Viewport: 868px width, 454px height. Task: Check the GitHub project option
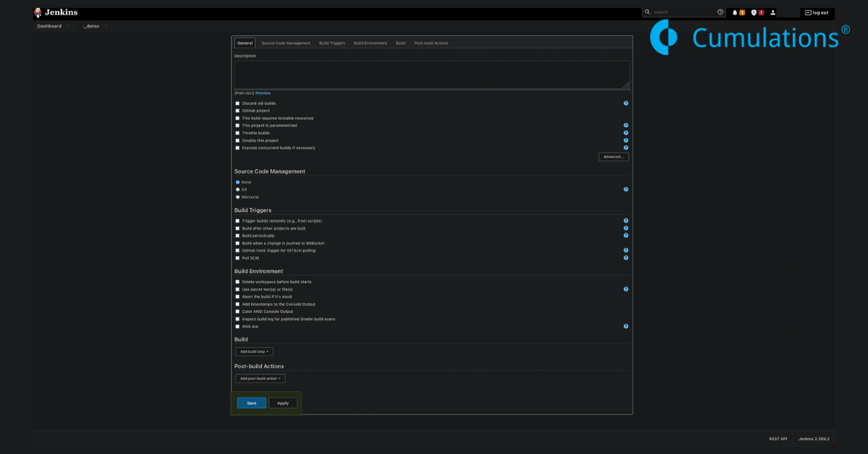point(237,111)
